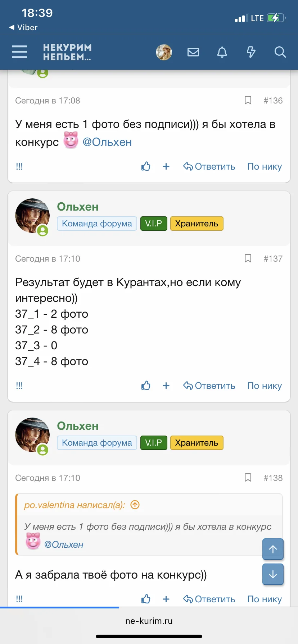
Task: Toggle bookmark on post #137
Action: tap(248, 258)
